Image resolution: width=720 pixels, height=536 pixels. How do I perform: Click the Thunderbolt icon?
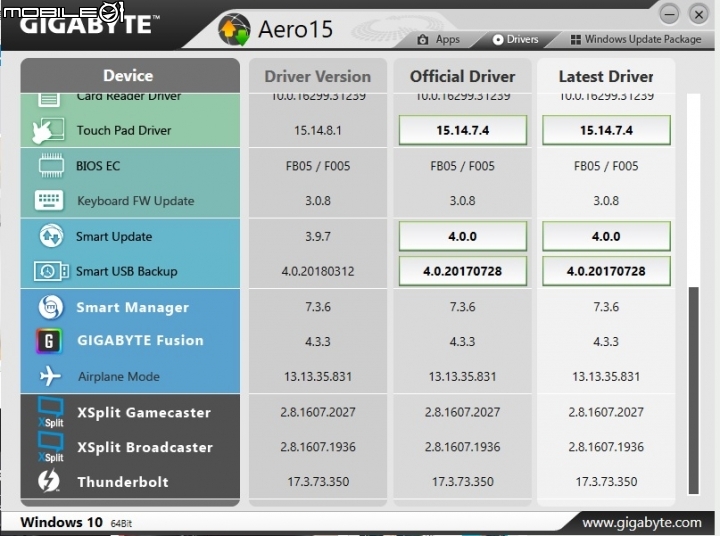(49, 481)
